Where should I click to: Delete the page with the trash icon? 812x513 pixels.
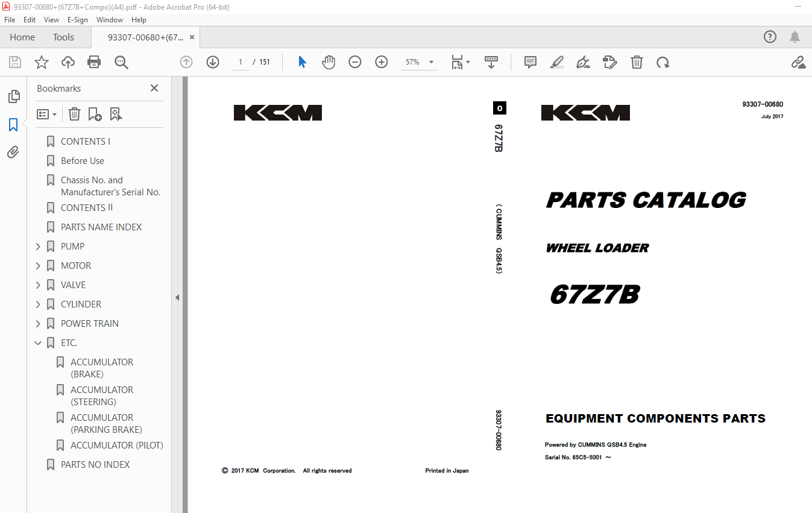coord(637,62)
